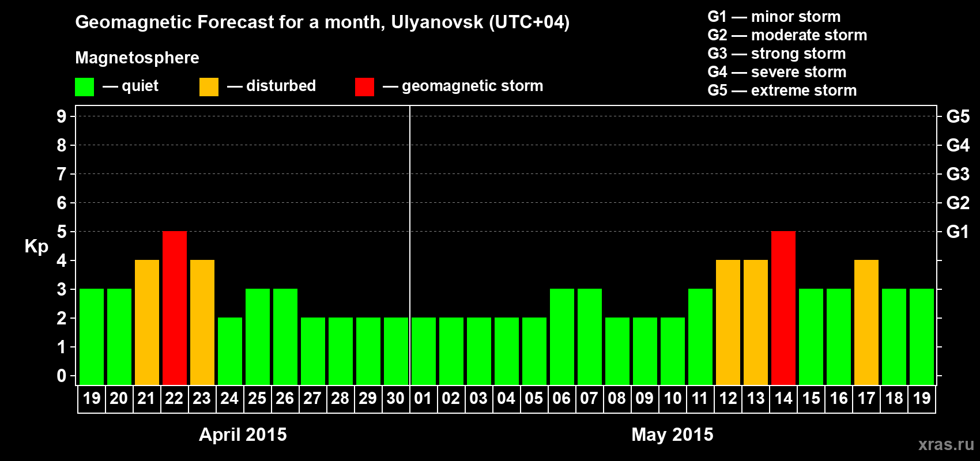Select the green bar for May 06
The image size is (980, 461).
pos(562,337)
